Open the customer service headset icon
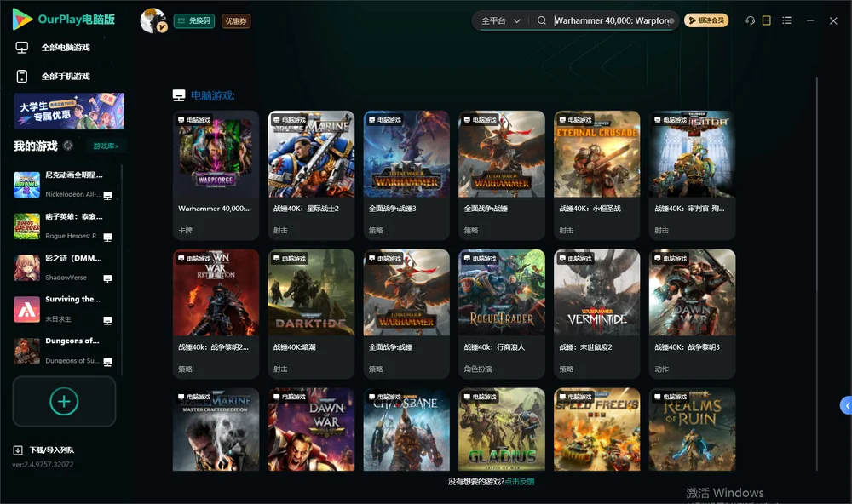Viewport: 852px width, 504px height. click(x=750, y=20)
